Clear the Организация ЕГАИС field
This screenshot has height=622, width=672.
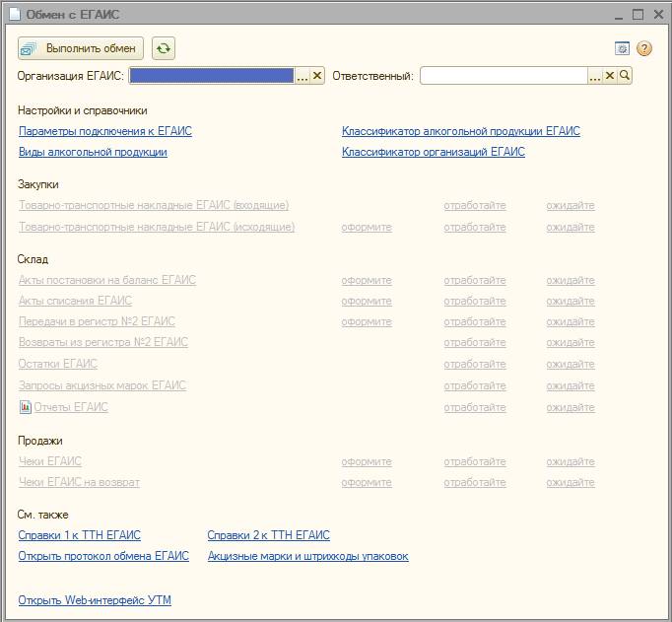coord(317,76)
